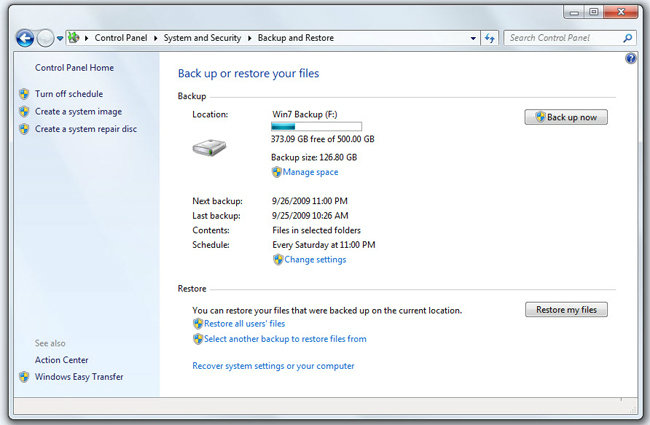The image size is (650, 425).
Task: Click 'Files in selected folders' text
Action: [x=316, y=230]
